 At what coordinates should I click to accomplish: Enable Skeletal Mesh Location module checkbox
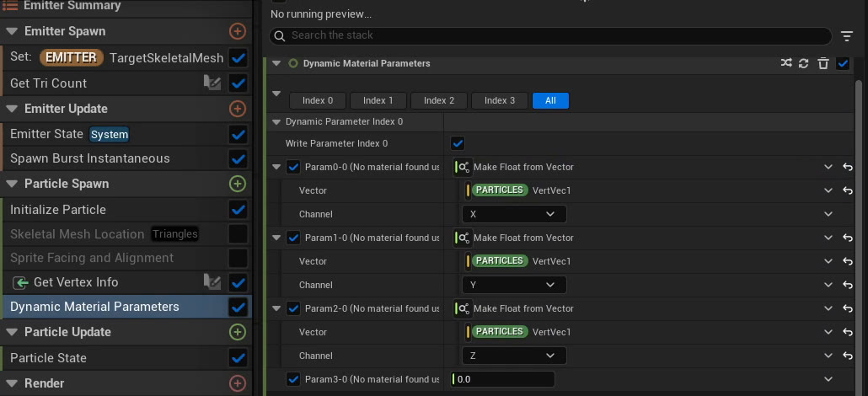tap(238, 233)
